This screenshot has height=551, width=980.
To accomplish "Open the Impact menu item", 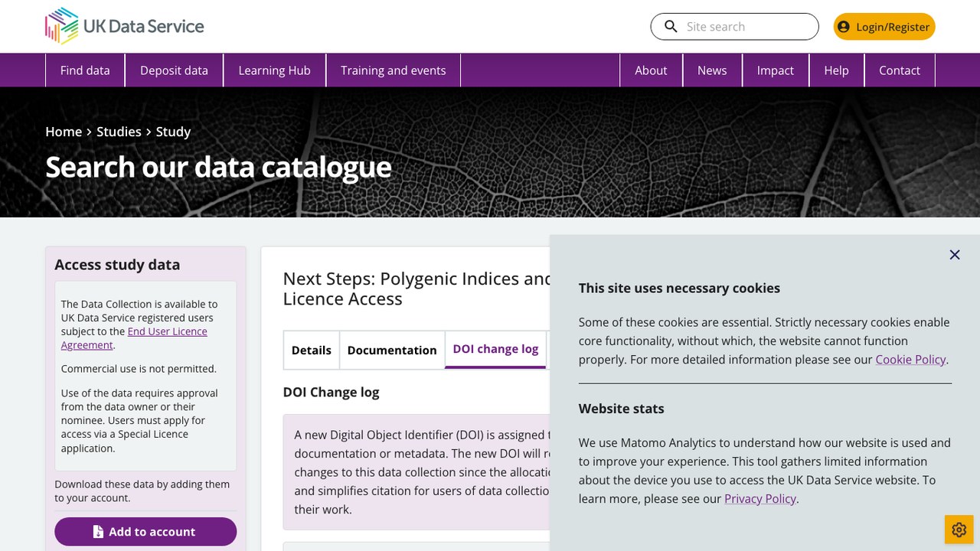I will 776,70.
